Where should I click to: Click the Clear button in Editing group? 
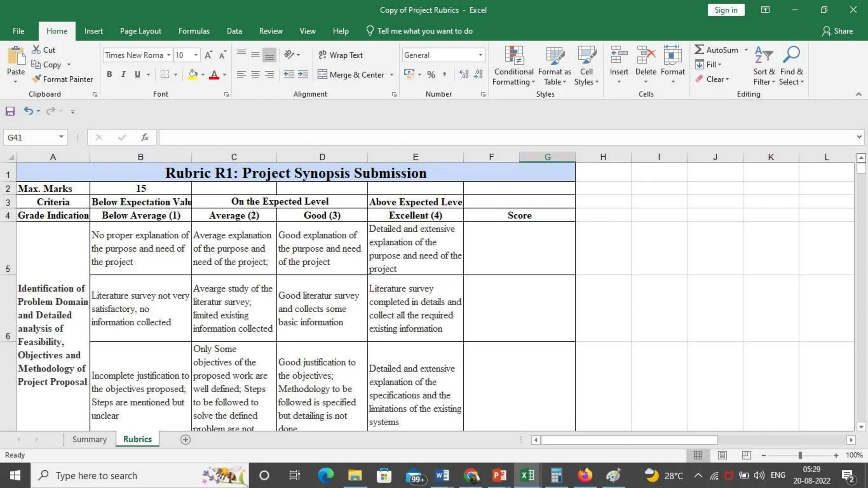(x=712, y=79)
